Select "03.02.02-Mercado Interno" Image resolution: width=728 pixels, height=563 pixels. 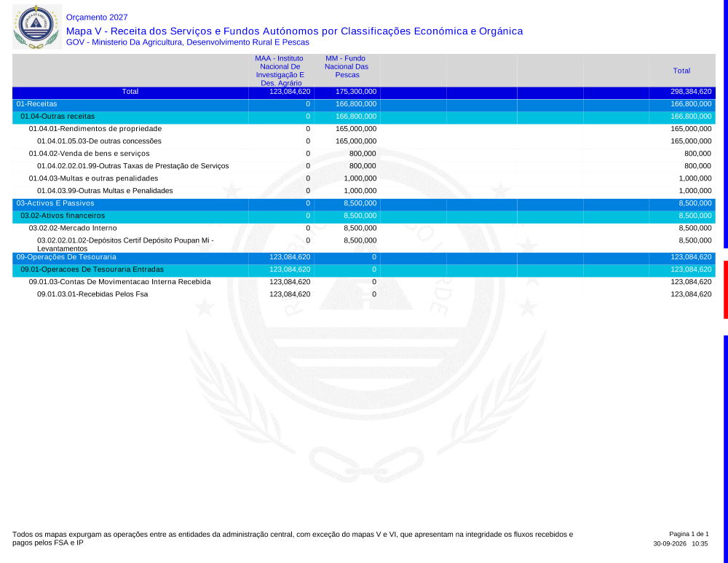73,228
